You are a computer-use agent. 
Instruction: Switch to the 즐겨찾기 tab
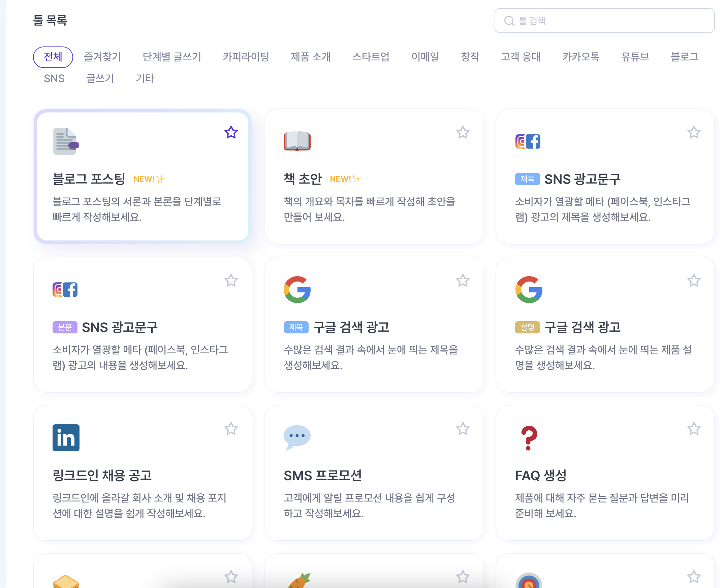coord(102,57)
